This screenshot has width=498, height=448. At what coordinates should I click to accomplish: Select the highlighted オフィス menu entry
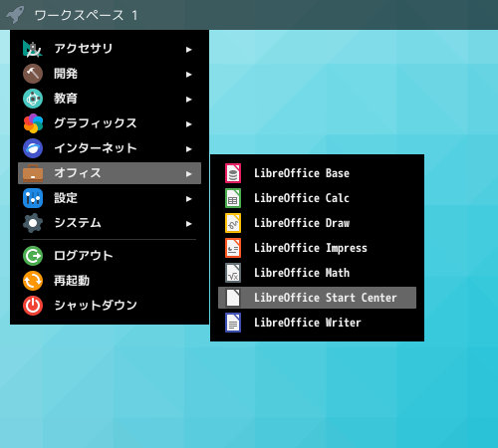click(x=110, y=173)
